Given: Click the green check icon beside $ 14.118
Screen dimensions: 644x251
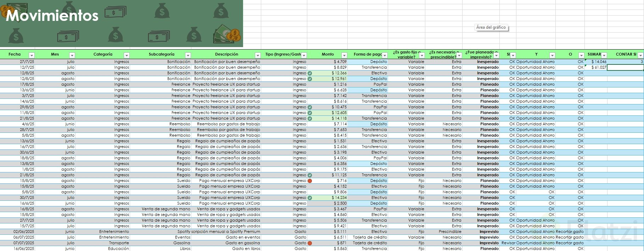Looking at the screenshot, I should 310,119.
